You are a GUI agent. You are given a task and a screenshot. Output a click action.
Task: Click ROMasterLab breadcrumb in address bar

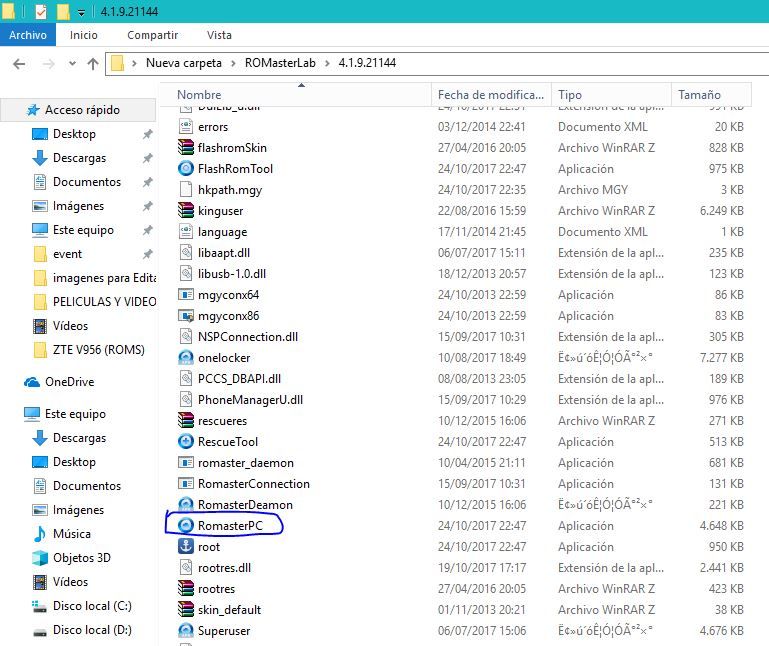280,63
